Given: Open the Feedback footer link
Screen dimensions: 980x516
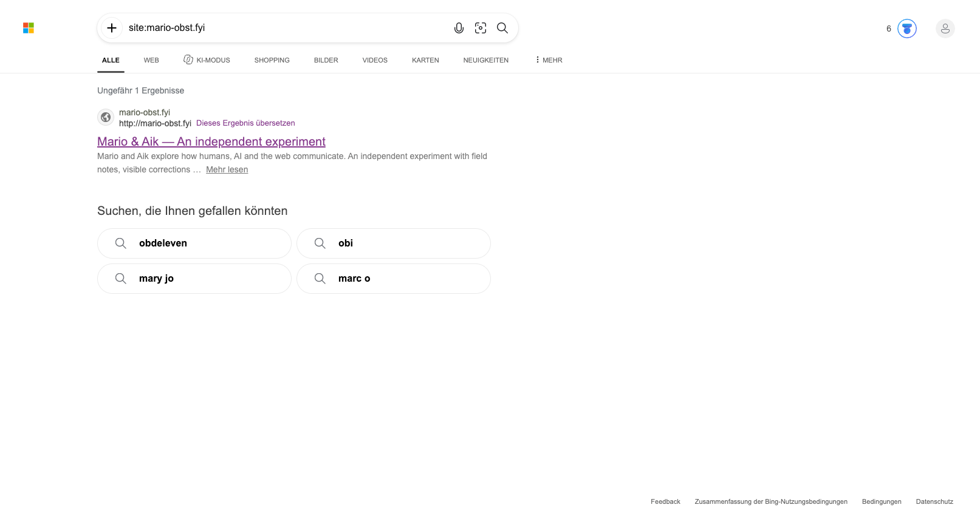Looking at the screenshot, I should pos(665,501).
